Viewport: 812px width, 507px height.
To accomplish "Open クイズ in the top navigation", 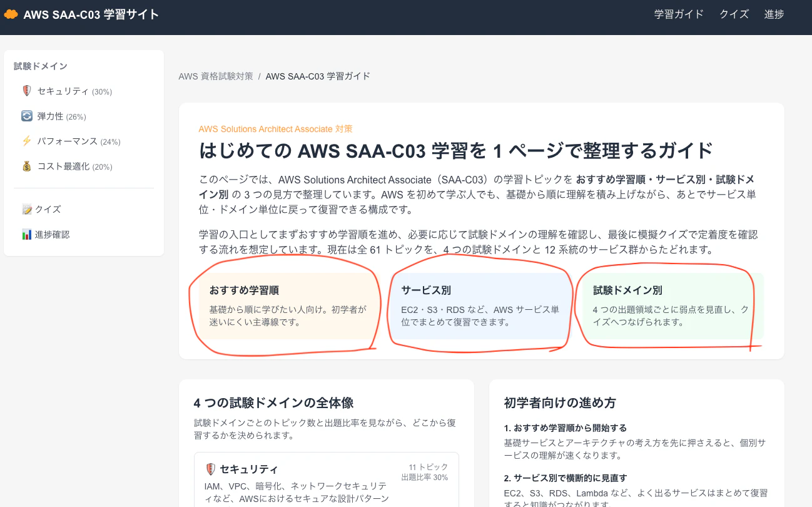I will point(734,14).
